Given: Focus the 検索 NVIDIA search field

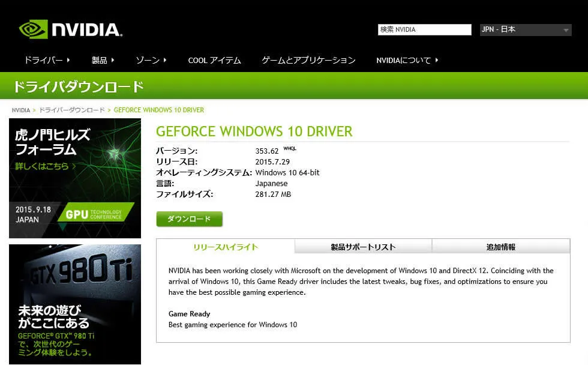Looking at the screenshot, I should point(425,29).
